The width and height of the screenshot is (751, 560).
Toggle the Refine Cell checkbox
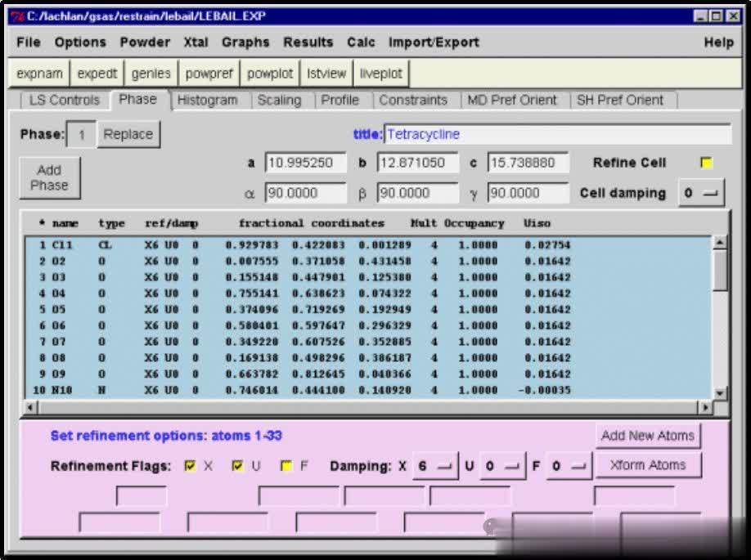pos(707,163)
